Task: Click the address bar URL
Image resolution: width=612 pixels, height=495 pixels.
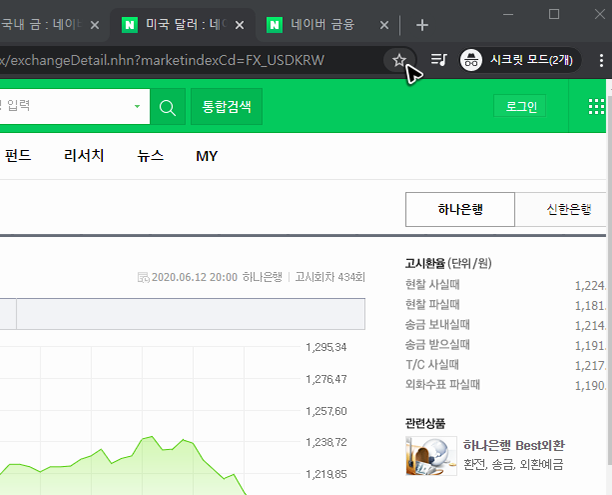Action: (x=162, y=60)
